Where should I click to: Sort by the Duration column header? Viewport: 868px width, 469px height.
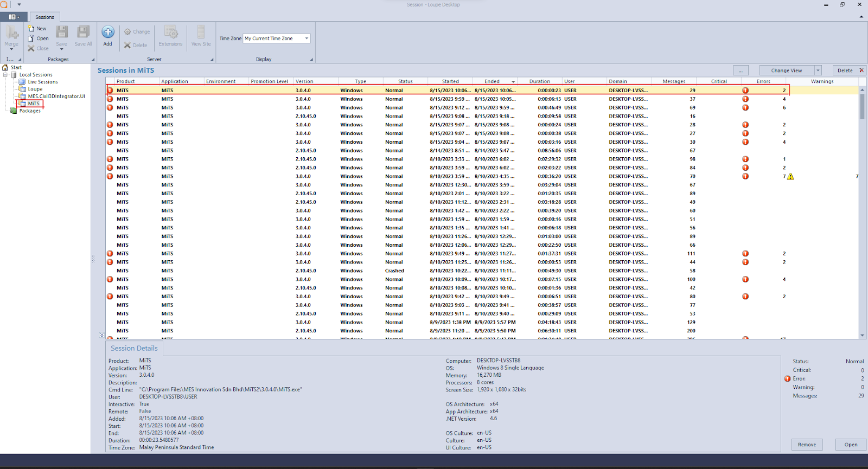540,81
